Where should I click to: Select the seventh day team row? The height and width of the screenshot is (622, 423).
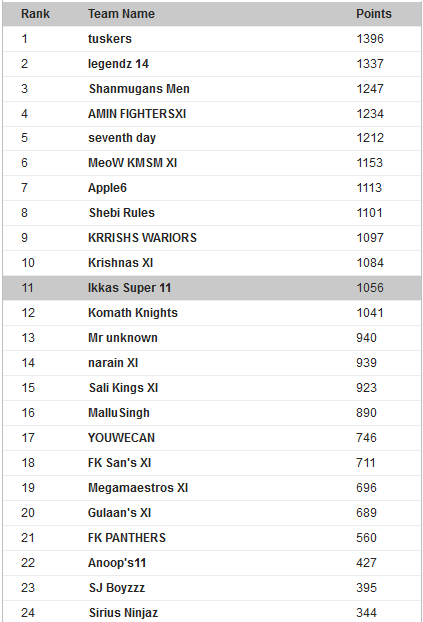212,138
